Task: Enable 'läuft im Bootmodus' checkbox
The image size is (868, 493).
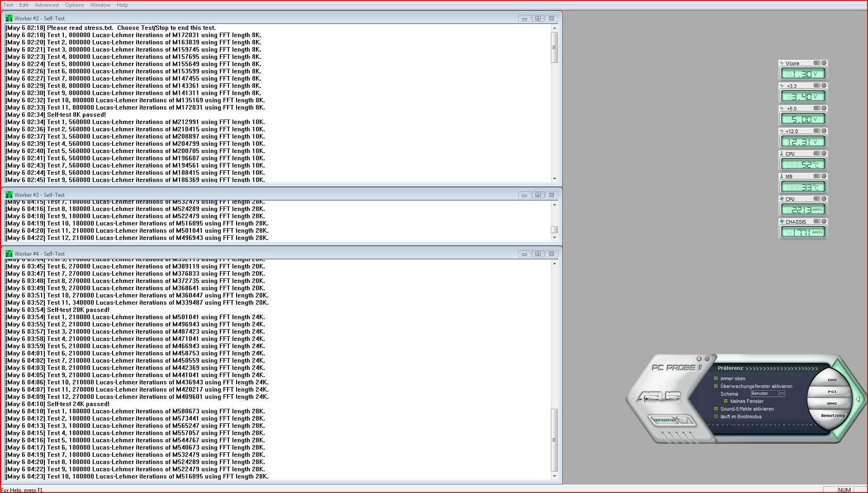Action: pos(716,416)
